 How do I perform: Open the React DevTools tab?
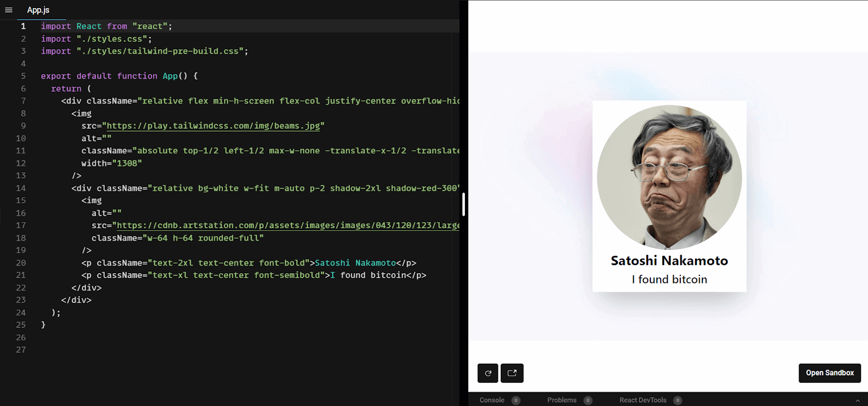click(643, 400)
